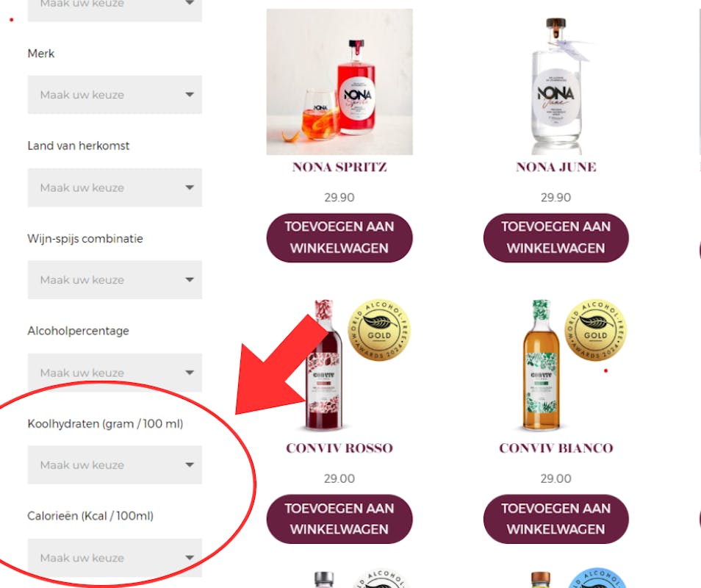The image size is (701, 588).
Task: Click the gold award badge on Conviv Rosso
Action: tap(379, 330)
